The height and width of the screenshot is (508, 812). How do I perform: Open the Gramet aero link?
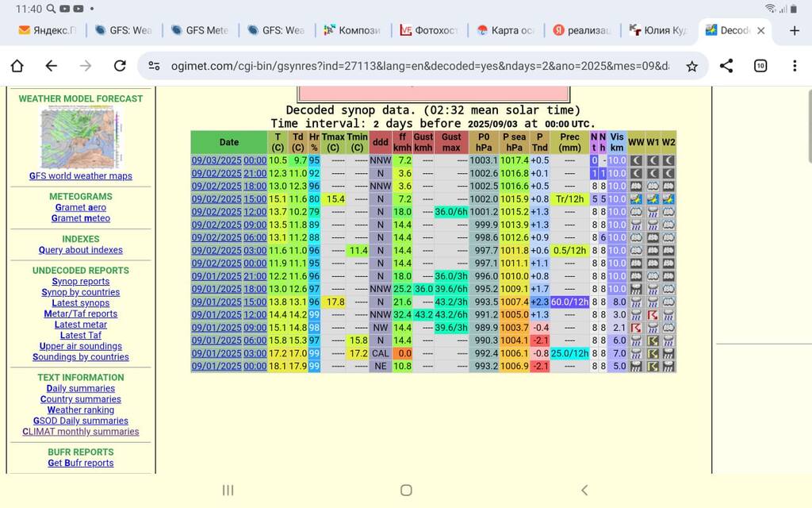pyautogui.click(x=81, y=207)
